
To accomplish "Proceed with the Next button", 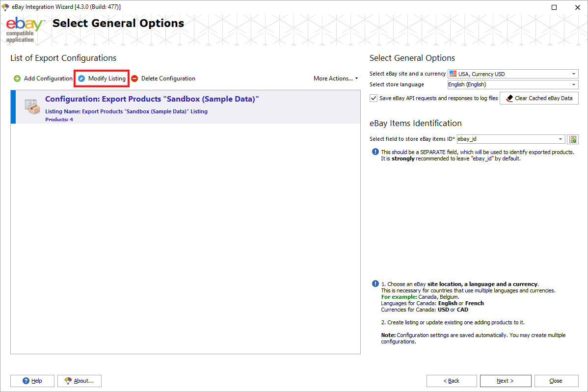I will pos(506,381).
